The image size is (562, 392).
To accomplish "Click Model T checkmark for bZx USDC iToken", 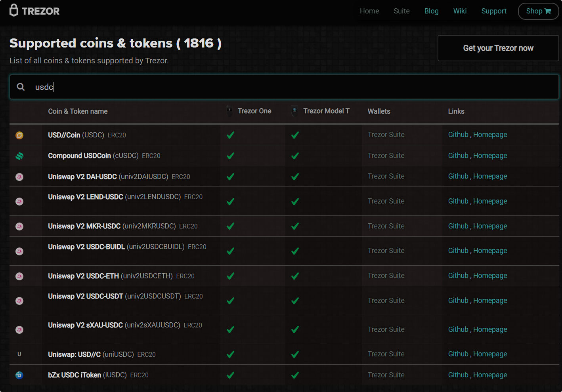I will (295, 375).
